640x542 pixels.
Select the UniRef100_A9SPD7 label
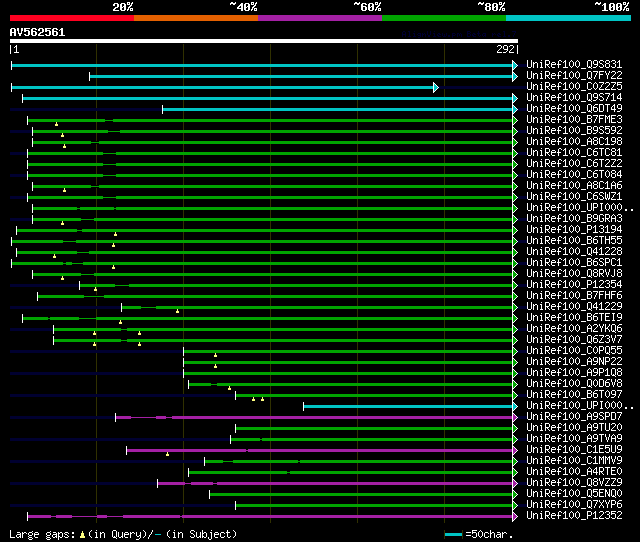coord(574,417)
